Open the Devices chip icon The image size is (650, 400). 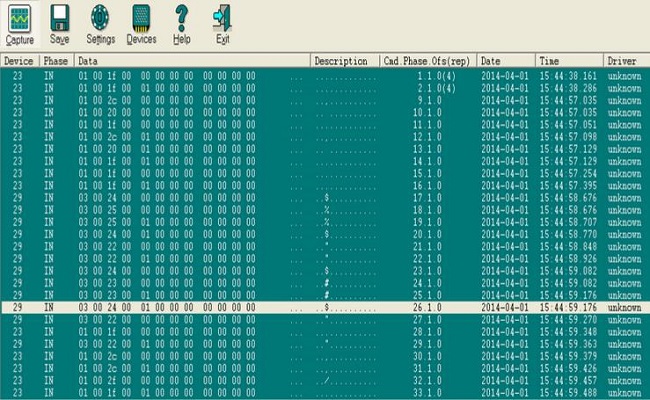(x=141, y=18)
